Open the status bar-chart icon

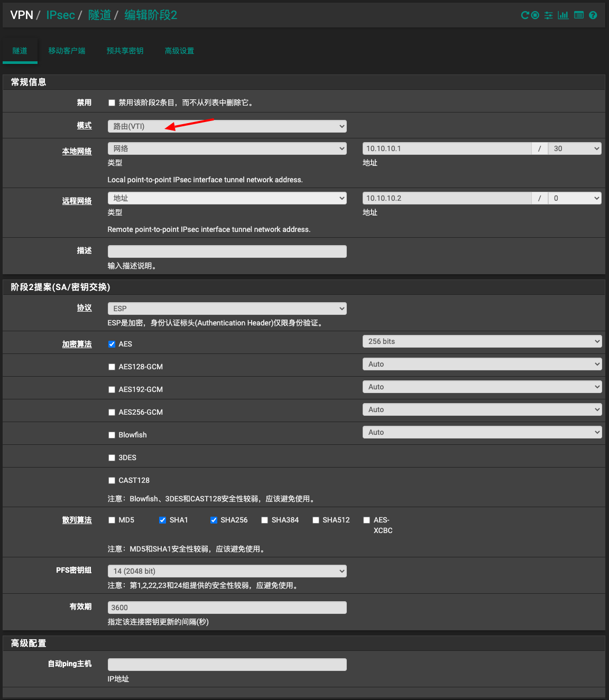563,15
